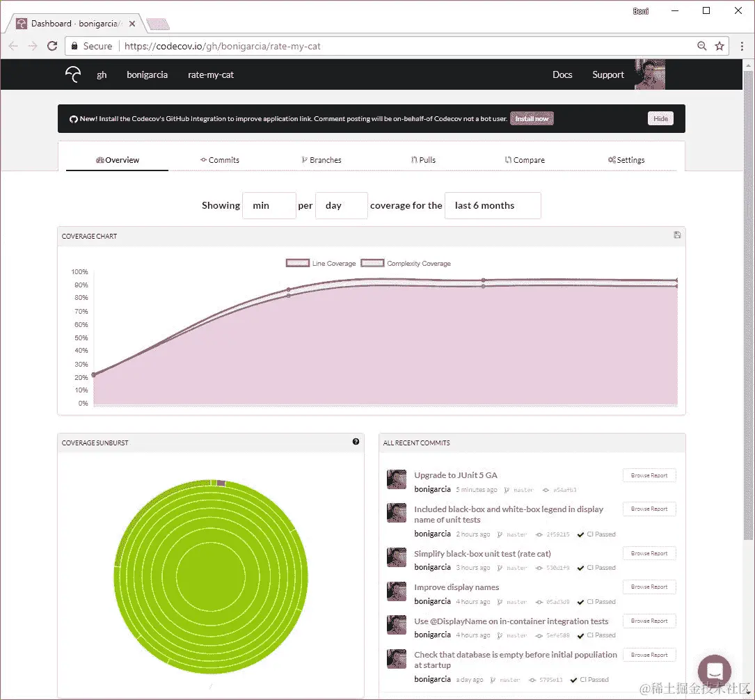Click the gh breadcrumb link

[x=102, y=74]
